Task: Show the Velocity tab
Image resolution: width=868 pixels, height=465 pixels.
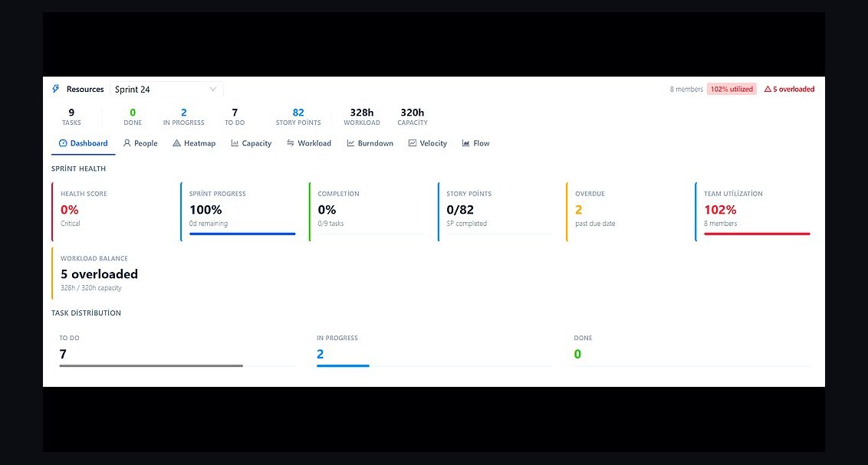Action: pos(427,143)
